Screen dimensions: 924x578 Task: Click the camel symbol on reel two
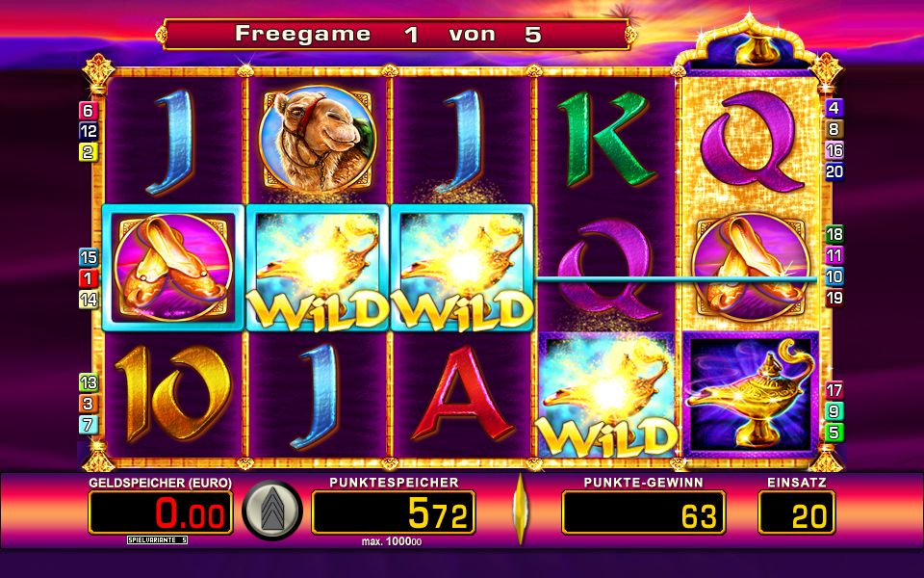[318, 140]
